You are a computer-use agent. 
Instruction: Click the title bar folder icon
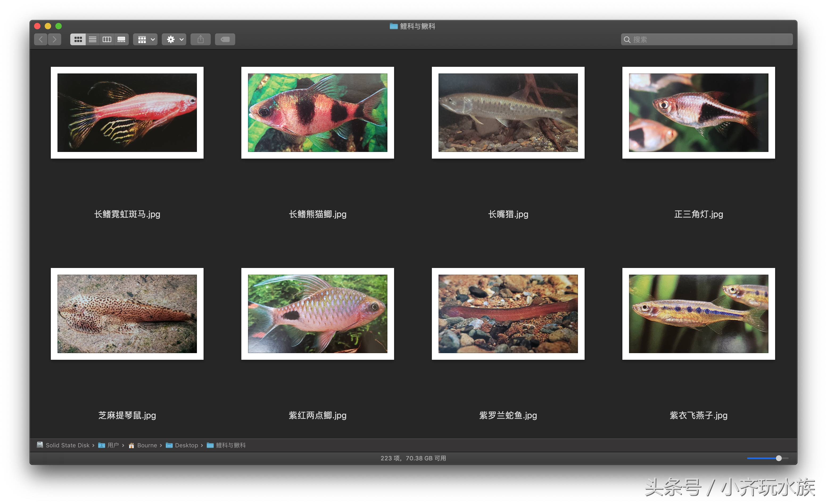[394, 26]
